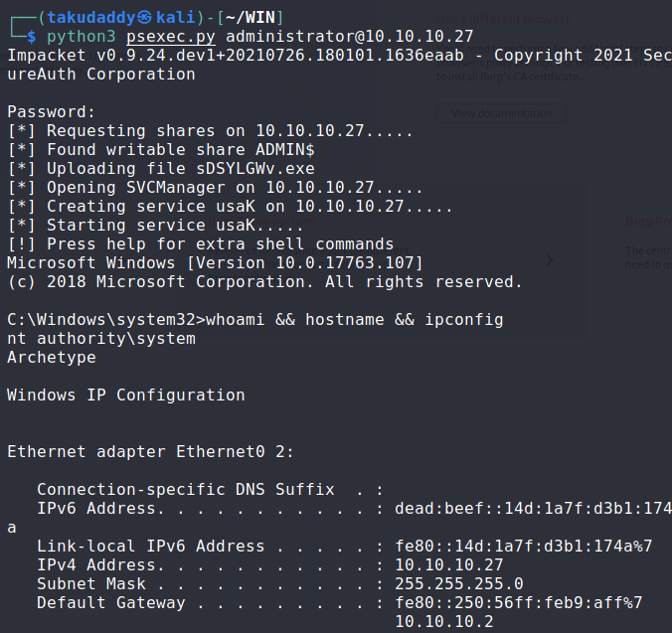
Task: Click Microsoft Windows version 10.0.17763.107 line
Action: [215, 262]
